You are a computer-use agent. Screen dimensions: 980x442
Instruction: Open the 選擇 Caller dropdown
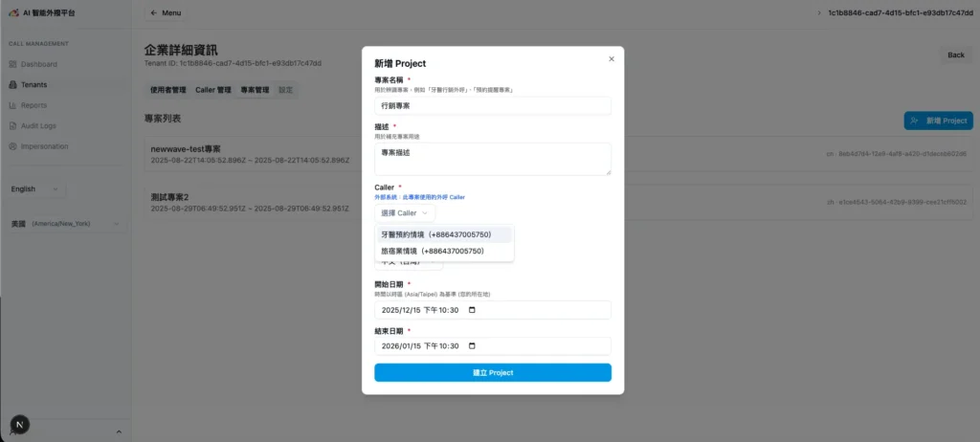pos(405,213)
